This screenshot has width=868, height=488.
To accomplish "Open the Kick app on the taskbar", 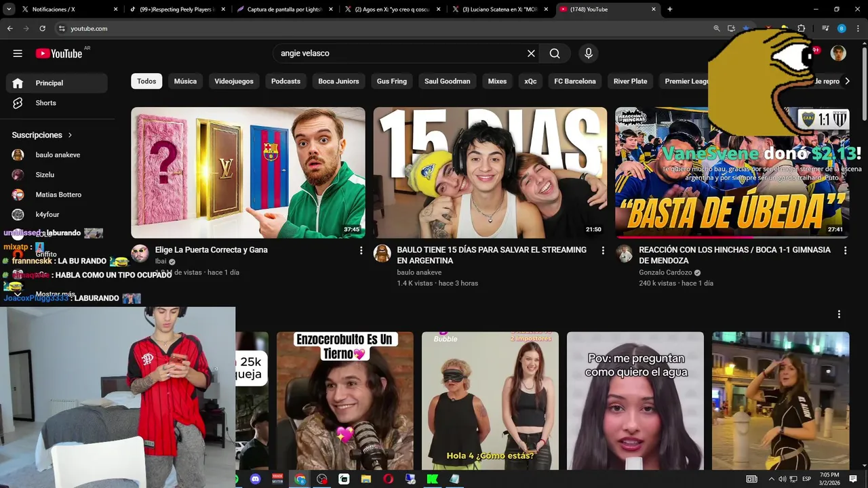I will point(432,479).
